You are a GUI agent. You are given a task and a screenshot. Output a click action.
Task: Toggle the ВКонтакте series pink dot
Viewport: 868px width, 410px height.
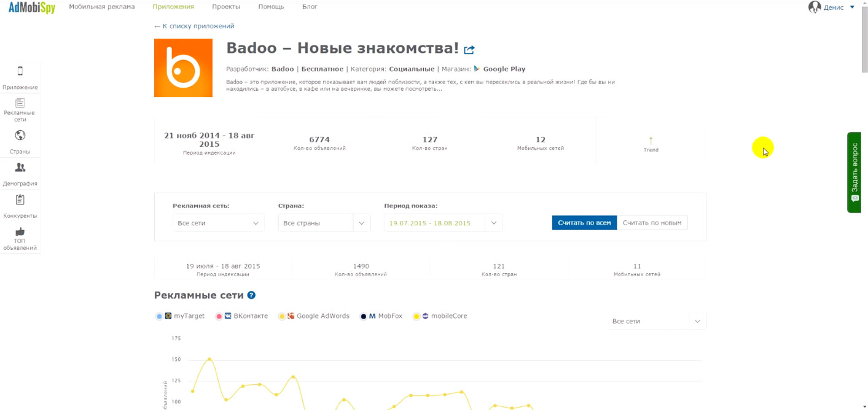pos(219,317)
